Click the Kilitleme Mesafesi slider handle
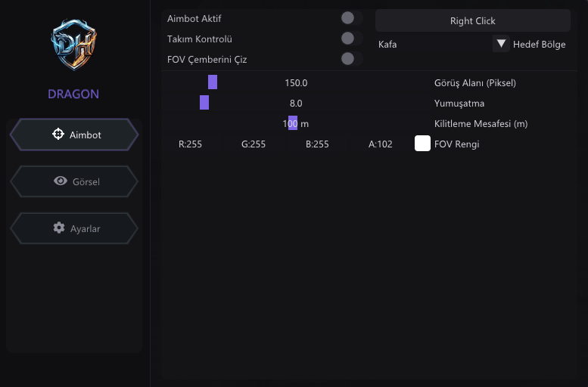 pyautogui.click(x=293, y=123)
